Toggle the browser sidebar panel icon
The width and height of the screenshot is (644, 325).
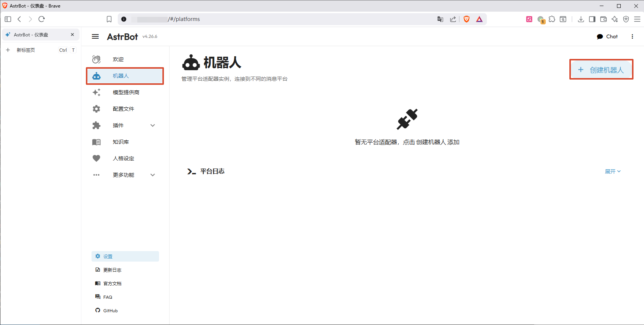point(592,19)
